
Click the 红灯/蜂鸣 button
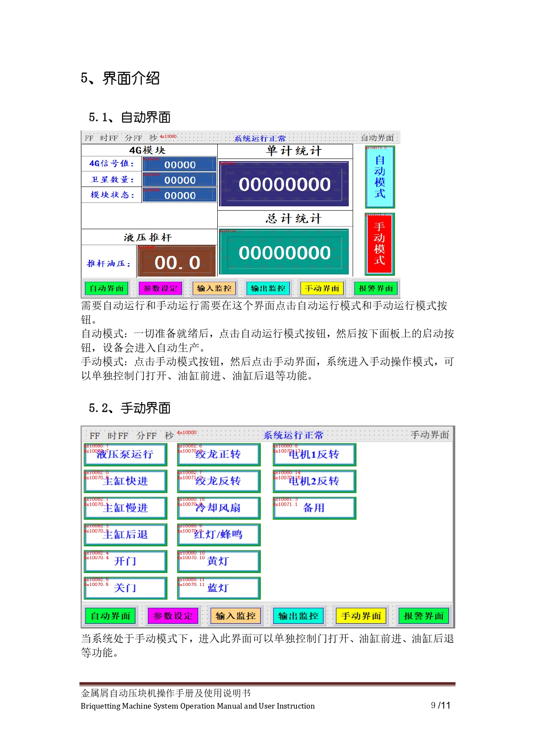219,535
